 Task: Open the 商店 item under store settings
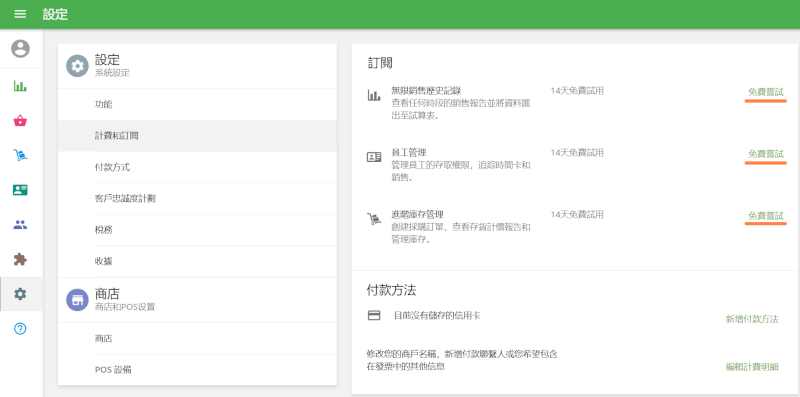pos(197,338)
